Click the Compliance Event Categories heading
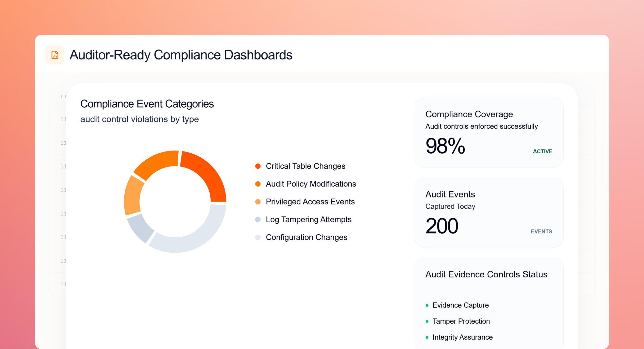This screenshot has width=644, height=349. [147, 104]
